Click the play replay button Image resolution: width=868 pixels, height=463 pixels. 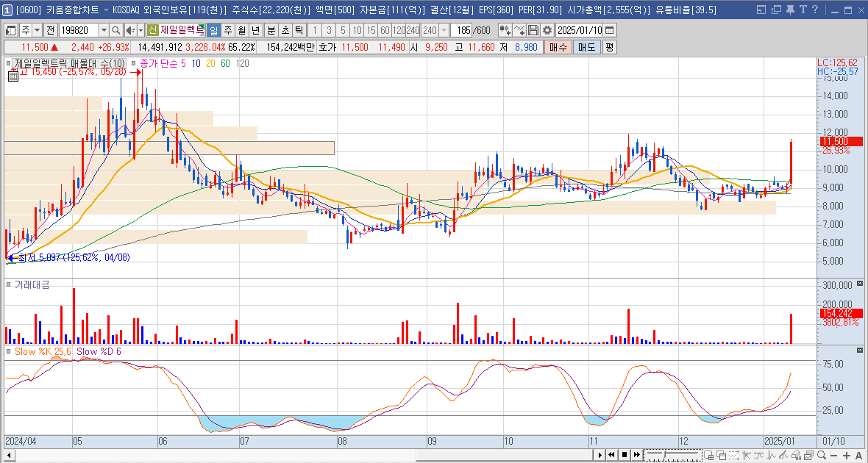coord(600,455)
